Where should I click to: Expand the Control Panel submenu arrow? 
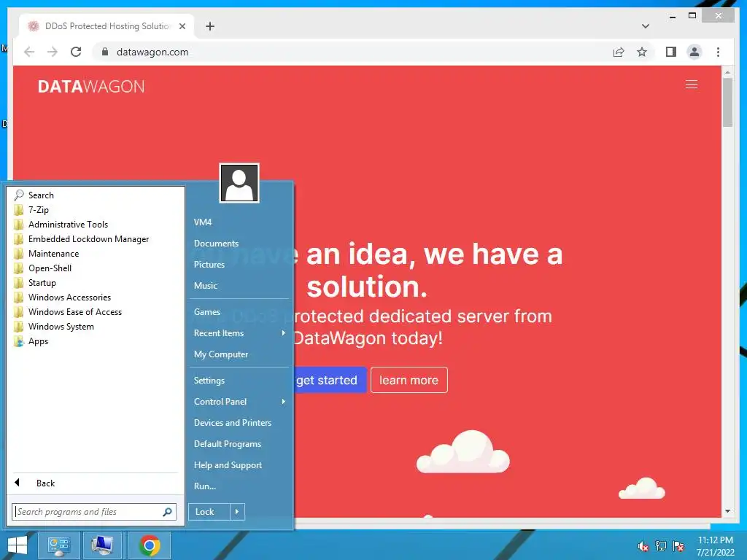point(284,402)
